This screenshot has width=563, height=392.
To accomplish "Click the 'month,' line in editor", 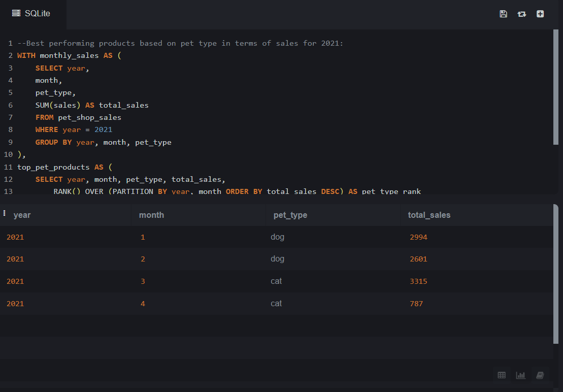I will (x=48, y=80).
